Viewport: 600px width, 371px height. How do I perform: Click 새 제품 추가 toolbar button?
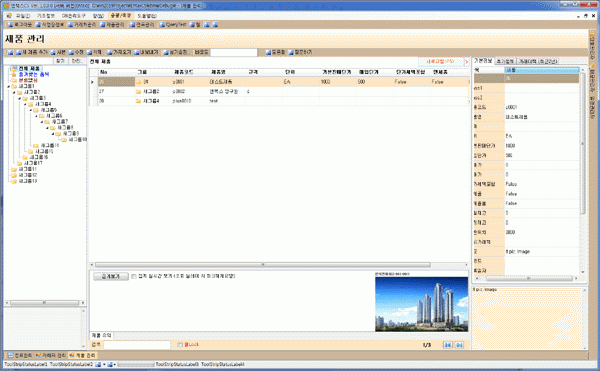point(32,52)
